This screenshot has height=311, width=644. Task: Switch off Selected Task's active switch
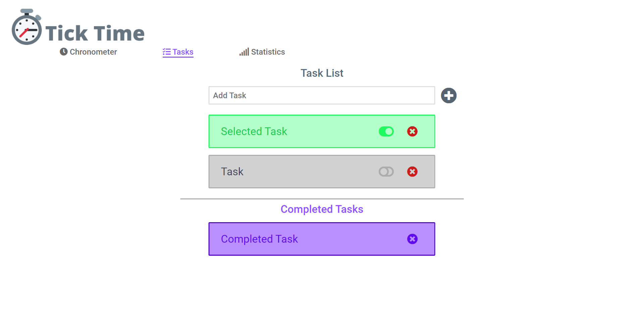(x=386, y=131)
